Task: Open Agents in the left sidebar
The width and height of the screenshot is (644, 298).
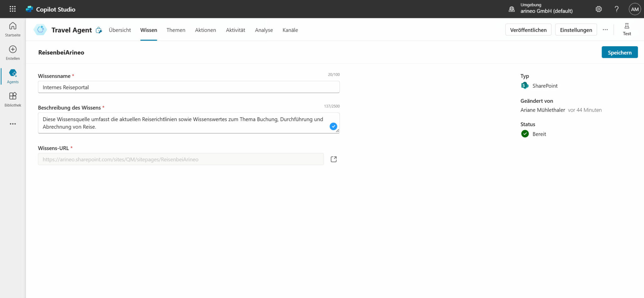Action: coord(13,76)
